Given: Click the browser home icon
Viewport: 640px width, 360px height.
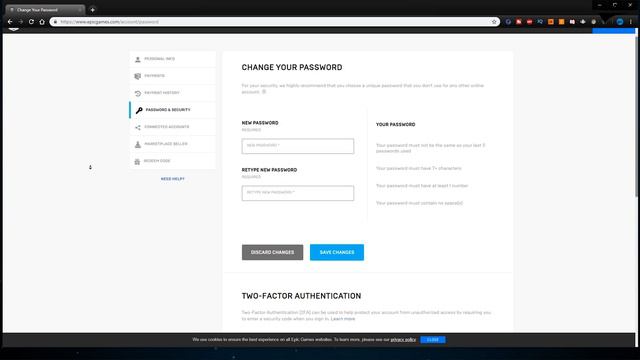Looking at the screenshot, I should (x=42, y=22).
